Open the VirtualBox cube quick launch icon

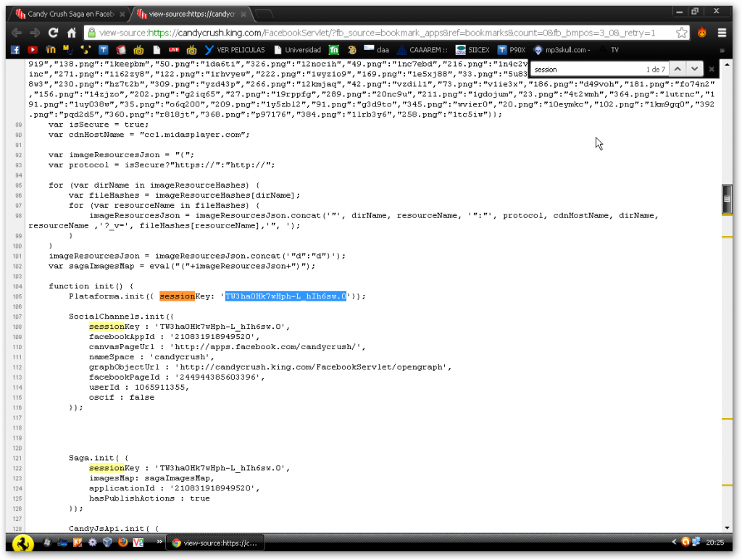click(107, 543)
